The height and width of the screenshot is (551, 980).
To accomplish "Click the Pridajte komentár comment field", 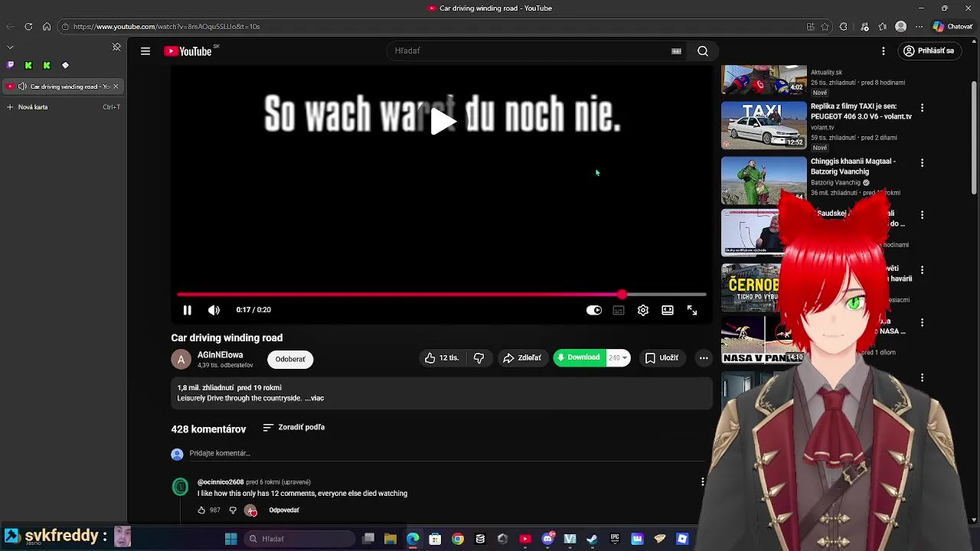I will (446, 453).
